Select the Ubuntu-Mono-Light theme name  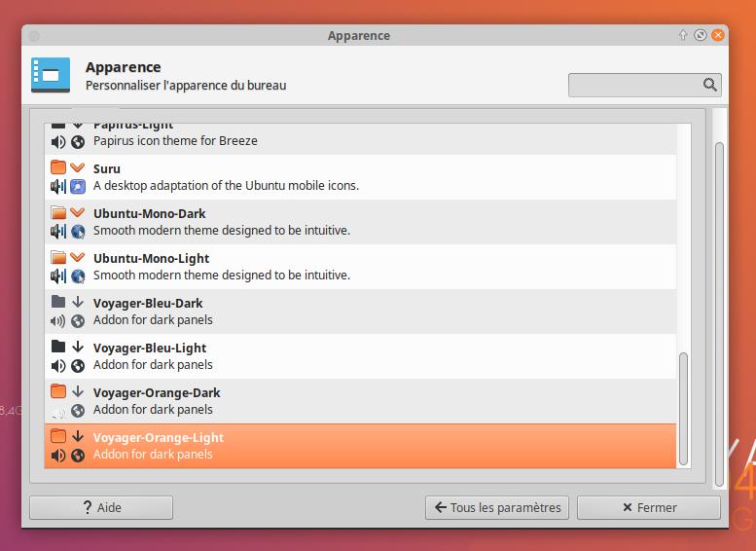(151, 259)
